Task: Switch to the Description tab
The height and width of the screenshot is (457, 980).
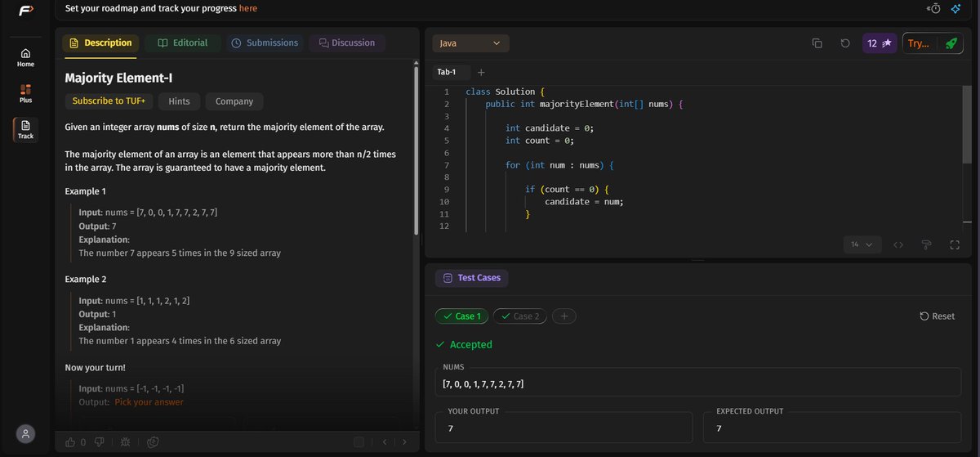Action: 100,43
